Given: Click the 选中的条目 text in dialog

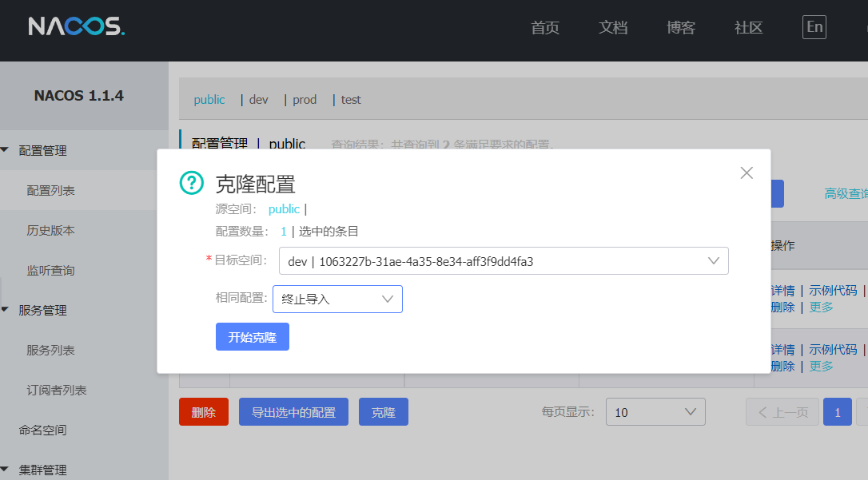Looking at the screenshot, I should (328, 231).
